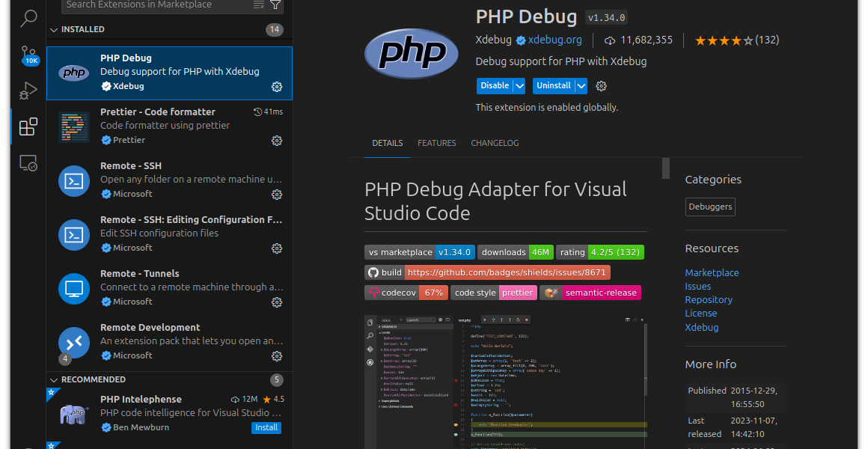This screenshot has width=868, height=449.
Task: Open the License resource link
Action: [x=701, y=313]
